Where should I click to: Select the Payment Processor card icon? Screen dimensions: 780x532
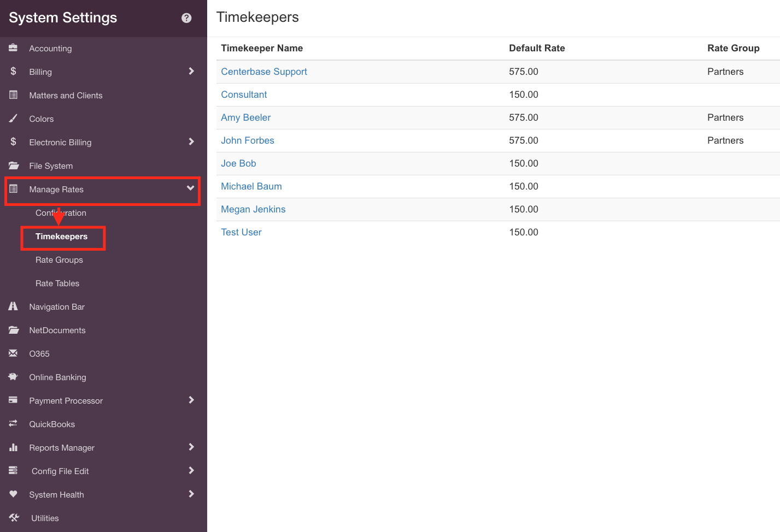point(13,400)
